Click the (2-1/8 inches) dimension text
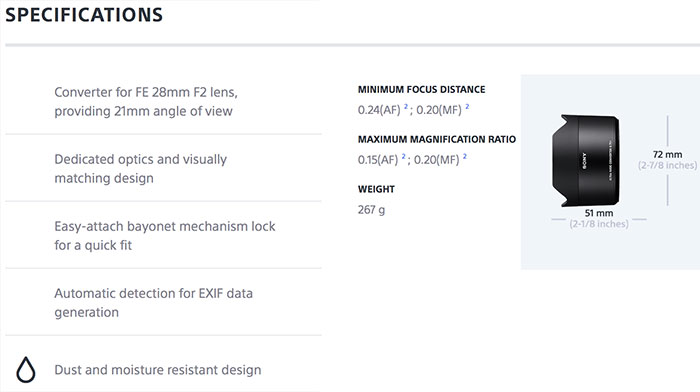Image resolution: width=700 pixels, height=392 pixels. pos(599,224)
